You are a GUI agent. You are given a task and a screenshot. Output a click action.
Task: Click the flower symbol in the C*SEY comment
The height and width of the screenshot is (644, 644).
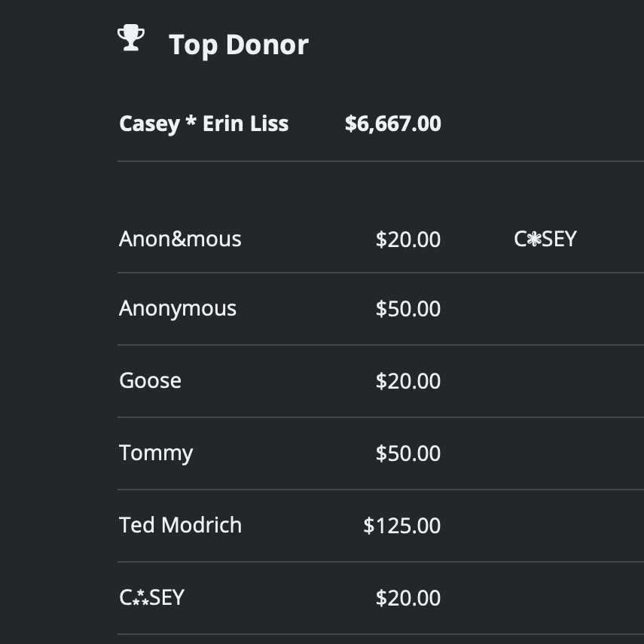point(534,239)
